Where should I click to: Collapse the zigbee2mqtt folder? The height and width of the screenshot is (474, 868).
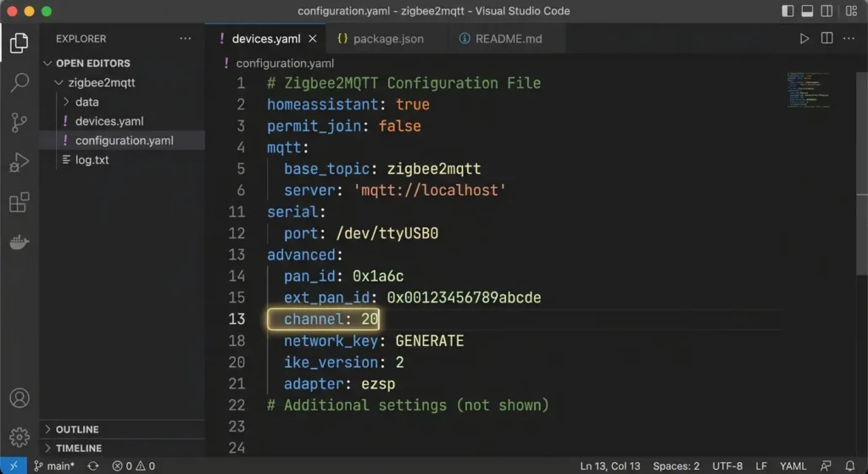pyautogui.click(x=102, y=82)
